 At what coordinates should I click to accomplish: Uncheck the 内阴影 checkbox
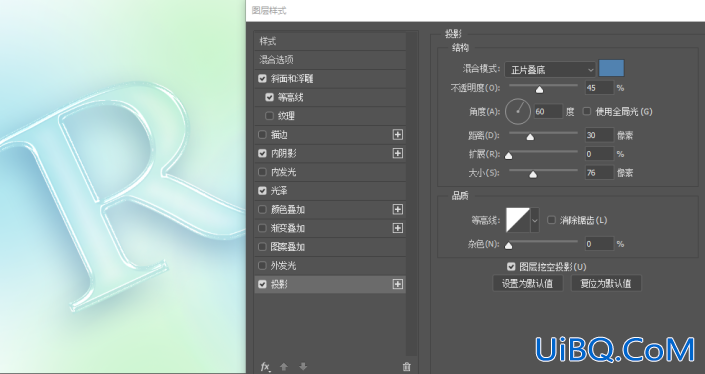coord(263,153)
